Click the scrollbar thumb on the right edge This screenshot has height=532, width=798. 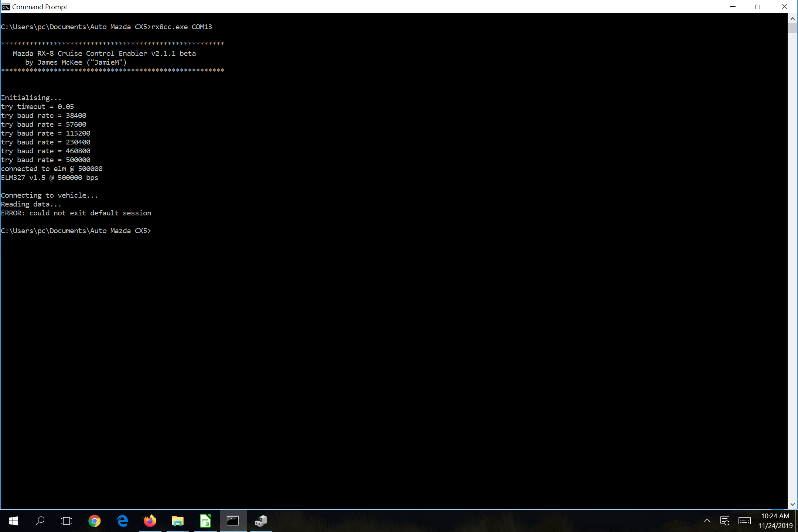pyautogui.click(x=792, y=28)
